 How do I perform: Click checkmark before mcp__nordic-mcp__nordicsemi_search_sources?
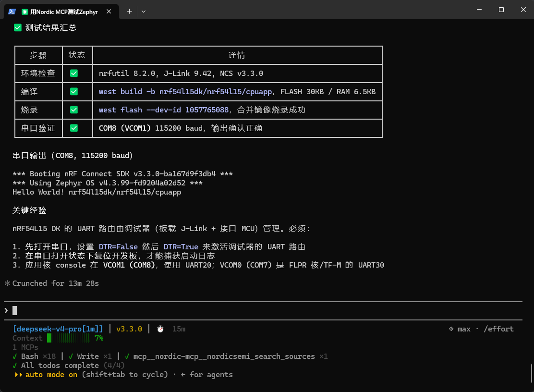click(127, 356)
